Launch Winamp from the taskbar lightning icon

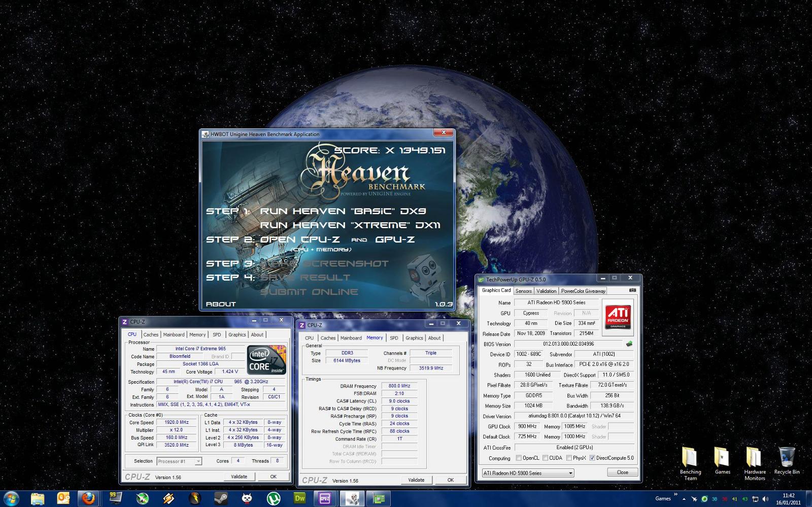coord(168,498)
